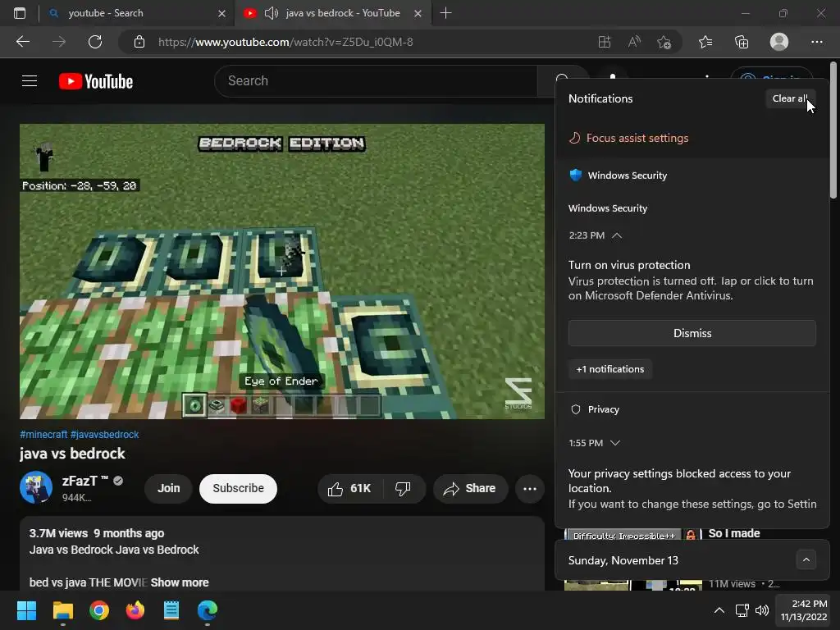The width and height of the screenshot is (840, 630).
Task: Show hidden system tray icons
Action: coord(719,610)
